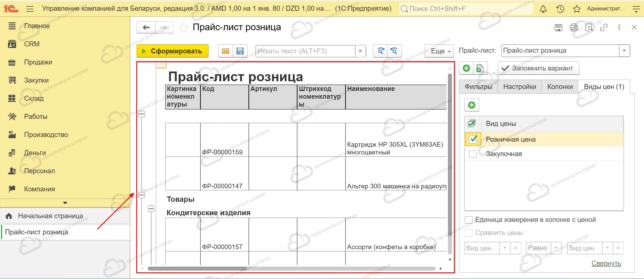This screenshot has width=644, height=279.
Task: Switch to Настройки tab
Action: coord(519,87)
